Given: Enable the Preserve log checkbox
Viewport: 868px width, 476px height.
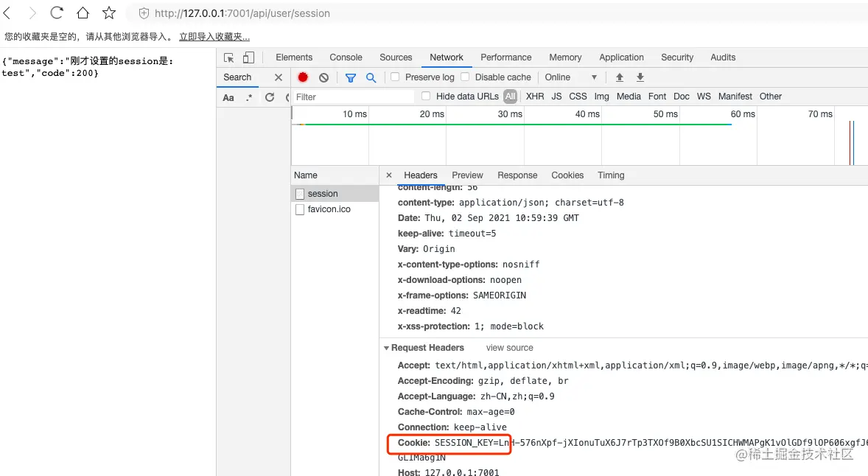Looking at the screenshot, I should pos(395,77).
